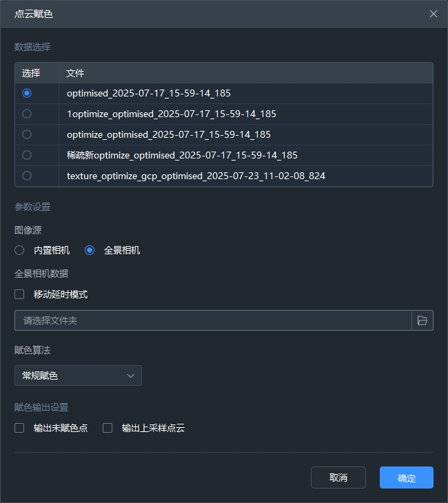Viewport: 448px width, 503px height.
Task: Enable the 移动延时模式 checkbox
Action: coord(20,294)
